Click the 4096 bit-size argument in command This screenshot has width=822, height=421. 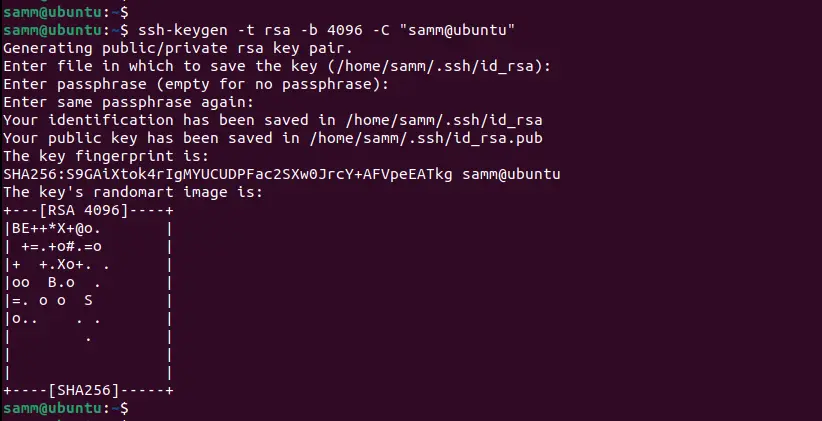[344, 30]
